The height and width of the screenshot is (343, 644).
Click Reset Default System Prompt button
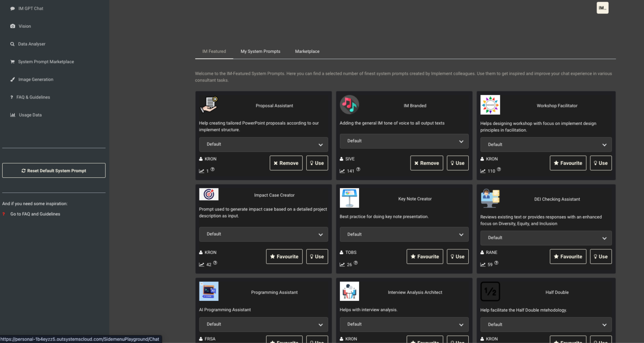click(x=54, y=171)
